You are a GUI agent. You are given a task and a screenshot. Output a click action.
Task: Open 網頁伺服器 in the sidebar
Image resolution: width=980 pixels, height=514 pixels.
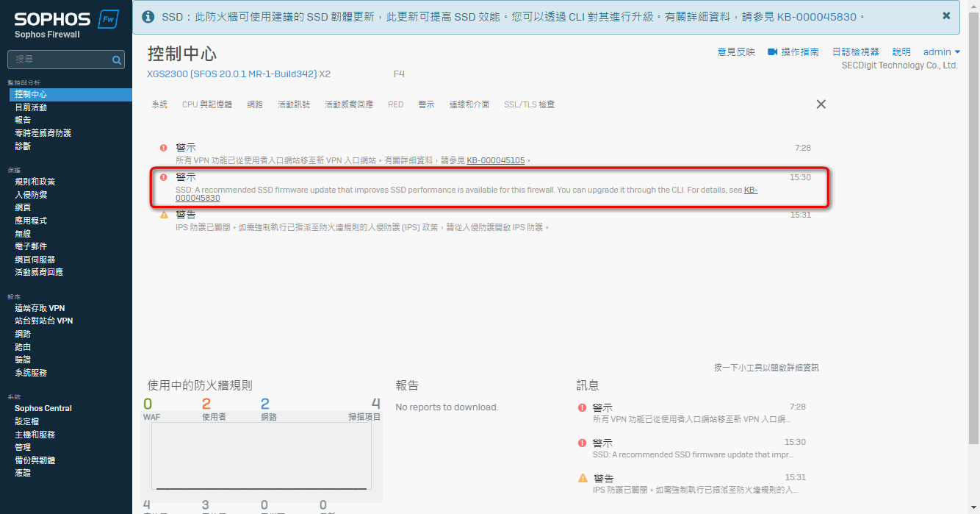[35, 260]
